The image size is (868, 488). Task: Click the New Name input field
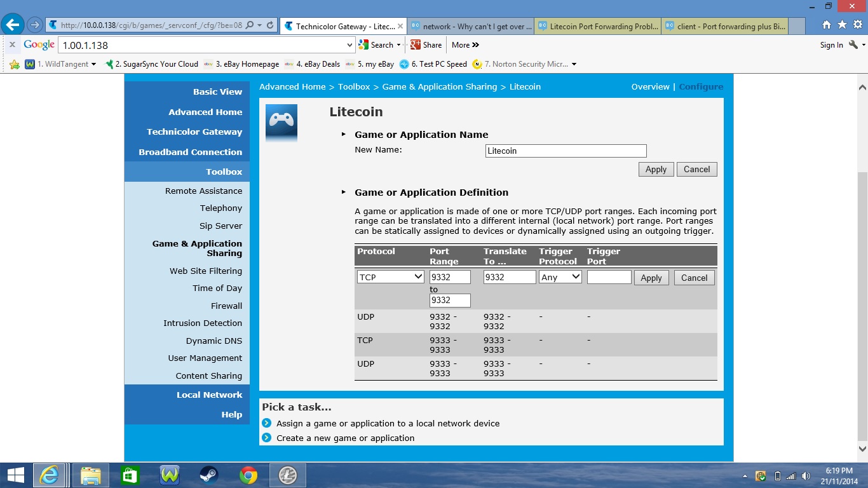(x=566, y=151)
